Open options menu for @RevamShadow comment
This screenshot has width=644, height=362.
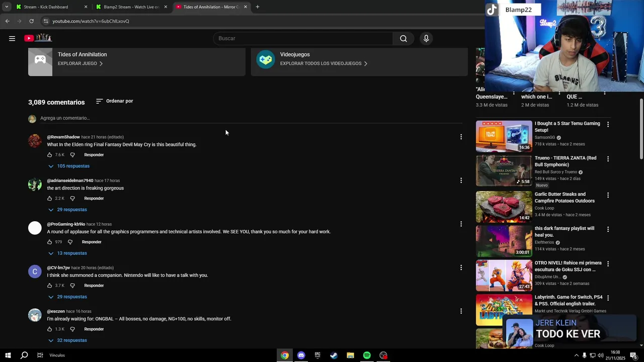click(x=461, y=137)
